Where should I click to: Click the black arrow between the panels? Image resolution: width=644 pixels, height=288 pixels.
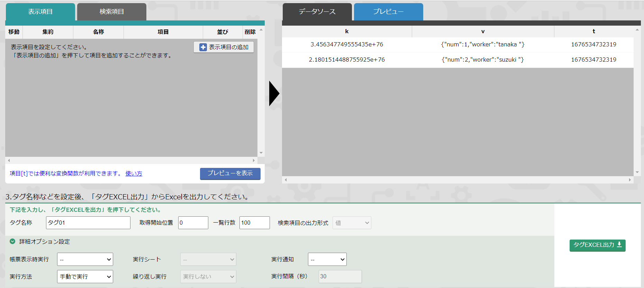coord(274,93)
